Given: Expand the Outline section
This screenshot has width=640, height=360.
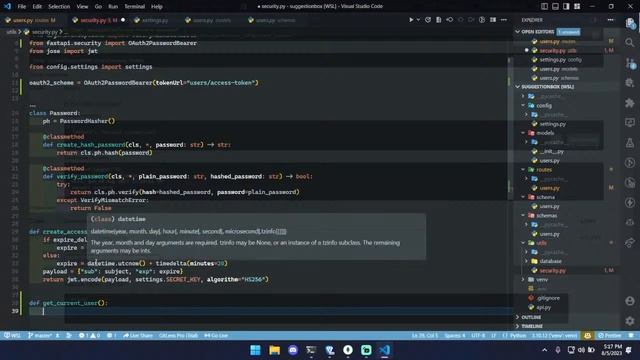Looking at the screenshot, I should (518, 317).
